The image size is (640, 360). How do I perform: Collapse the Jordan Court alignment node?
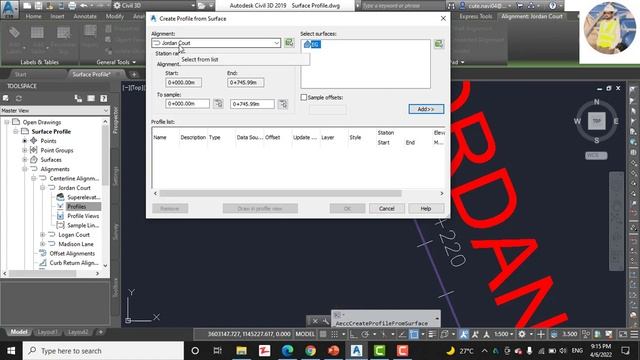(x=42, y=188)
